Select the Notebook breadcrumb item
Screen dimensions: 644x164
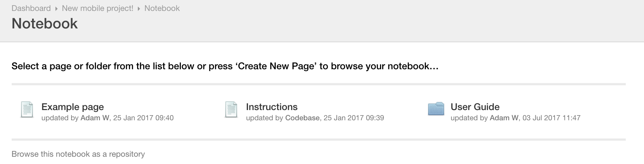[x=162, y=8]
